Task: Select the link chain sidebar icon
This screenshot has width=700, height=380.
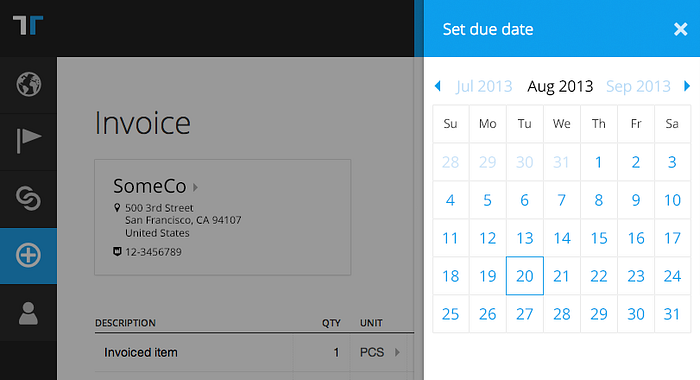Action: [x=29, y=198]
